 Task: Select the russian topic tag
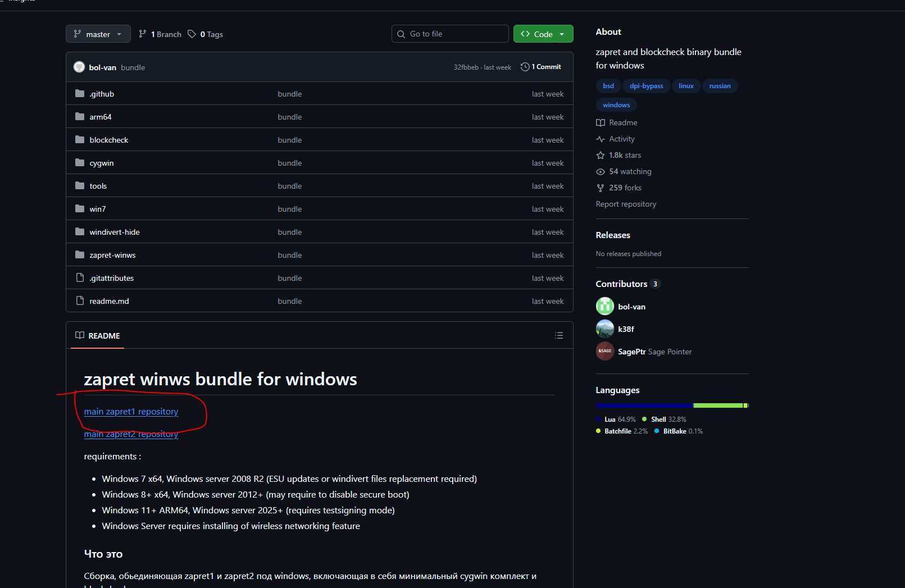(x=720, y=86)
